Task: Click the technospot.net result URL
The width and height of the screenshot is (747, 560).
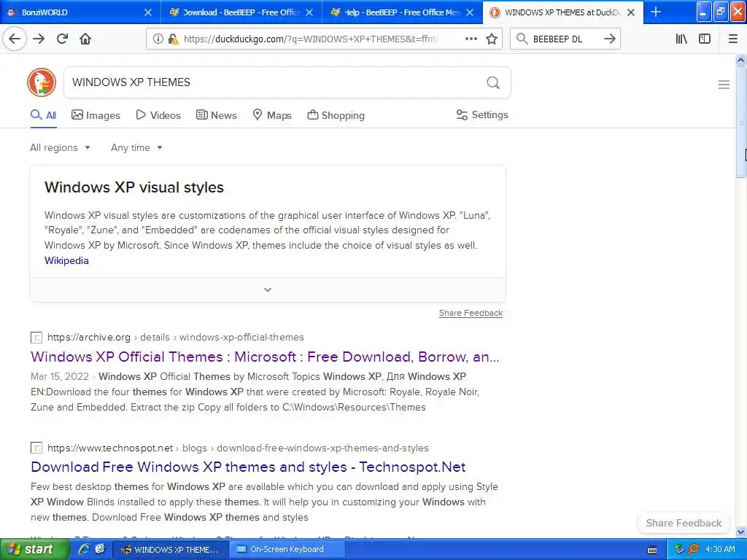Action: tap(238, 448)
